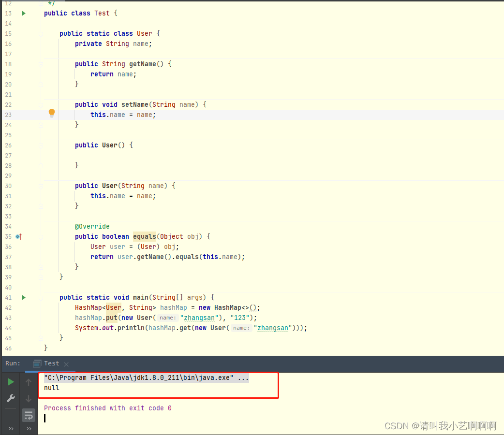Viewport: 504px width, 435px height.
Task: Click the console icon on the Test tab
Action: pos(36,363)
